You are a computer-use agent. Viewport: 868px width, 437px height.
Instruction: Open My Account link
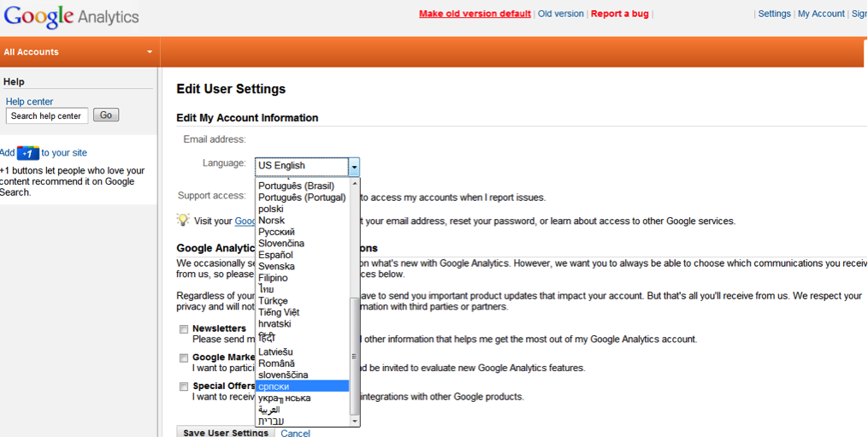click(821, 14)
